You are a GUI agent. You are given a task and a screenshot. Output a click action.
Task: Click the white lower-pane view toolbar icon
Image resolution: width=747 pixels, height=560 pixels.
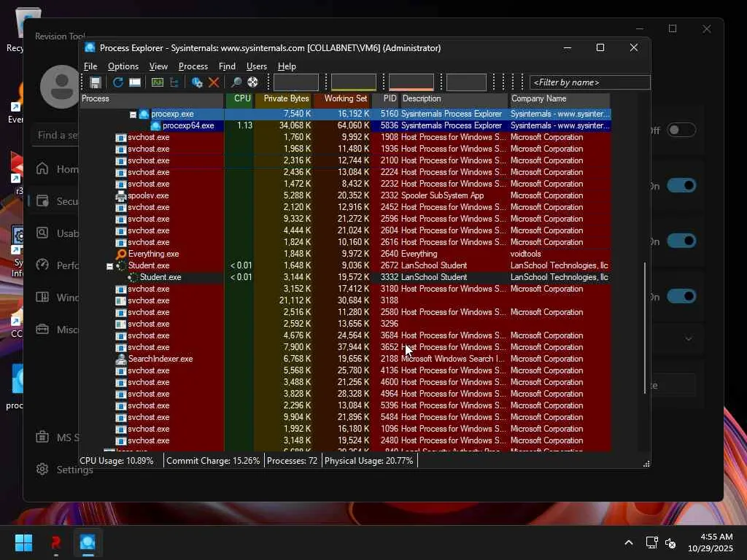click(x=135, y=82)
